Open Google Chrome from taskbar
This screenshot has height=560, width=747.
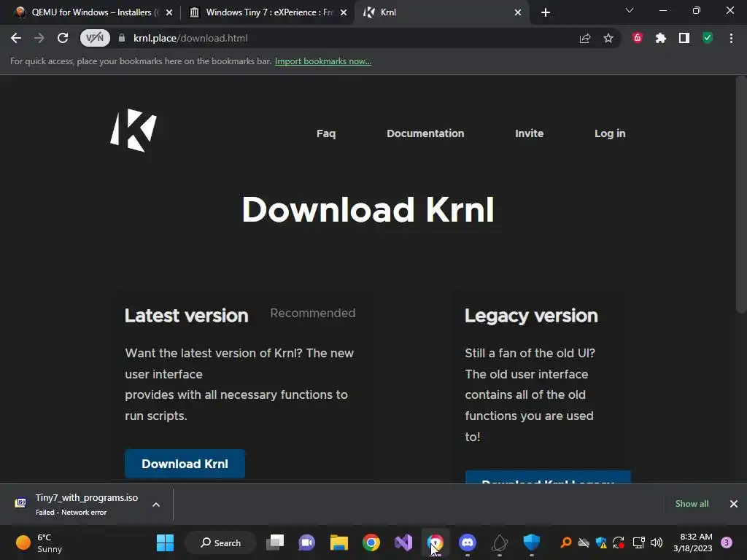[x=371, y=542]
